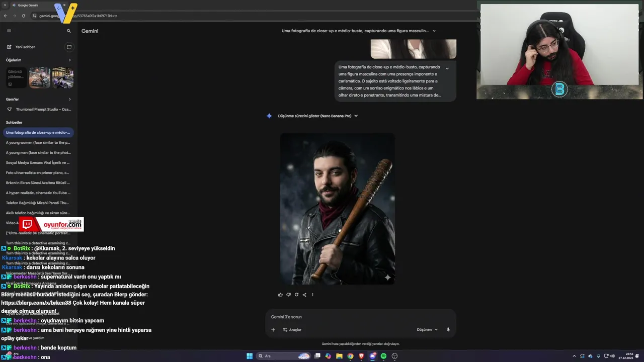This screenshot has width=644, height=362.
Task: Show thinking process 'Düşünme sürecini göster' dropdown
Action: [x=317, y=116]
